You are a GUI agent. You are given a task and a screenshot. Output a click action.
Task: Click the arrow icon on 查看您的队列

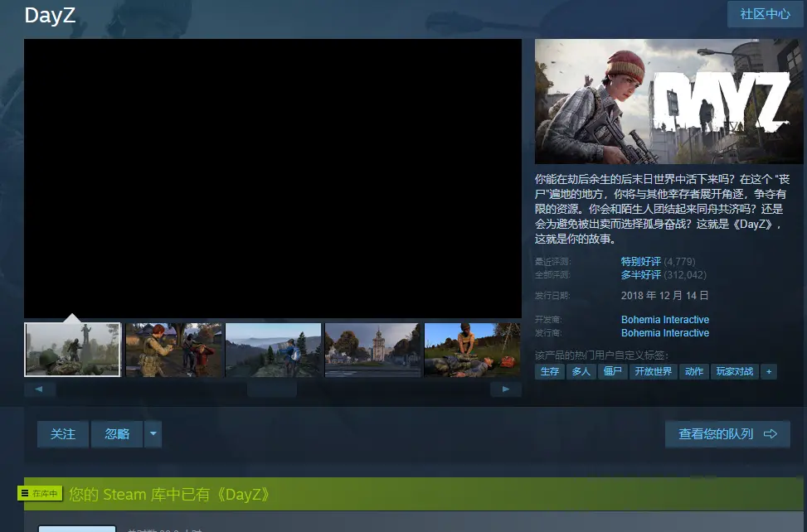(771, 434)
